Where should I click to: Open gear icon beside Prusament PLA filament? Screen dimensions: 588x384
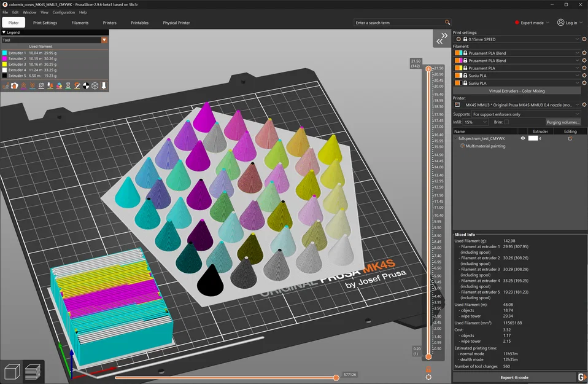tap(584, 68)
